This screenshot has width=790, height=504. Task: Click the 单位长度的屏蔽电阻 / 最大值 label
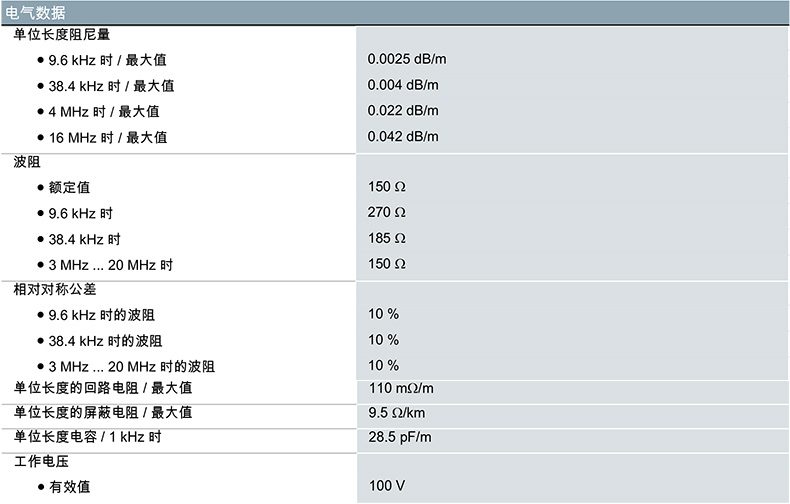point(102,412)
